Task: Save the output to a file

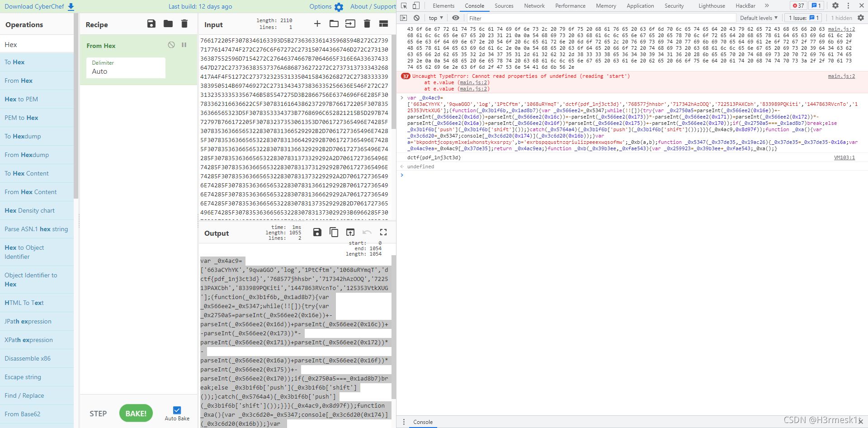Action: coord(317,232)
